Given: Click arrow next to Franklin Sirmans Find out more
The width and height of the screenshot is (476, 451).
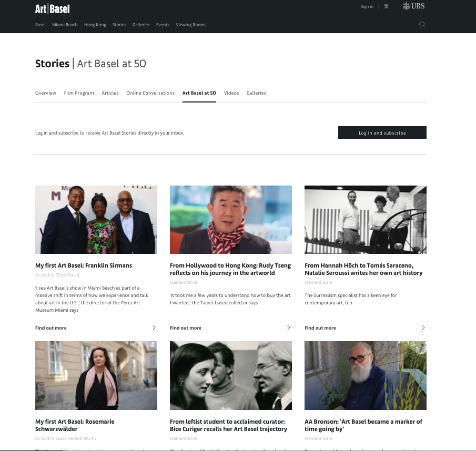Looking at the screenshot, I should [154, 328].
